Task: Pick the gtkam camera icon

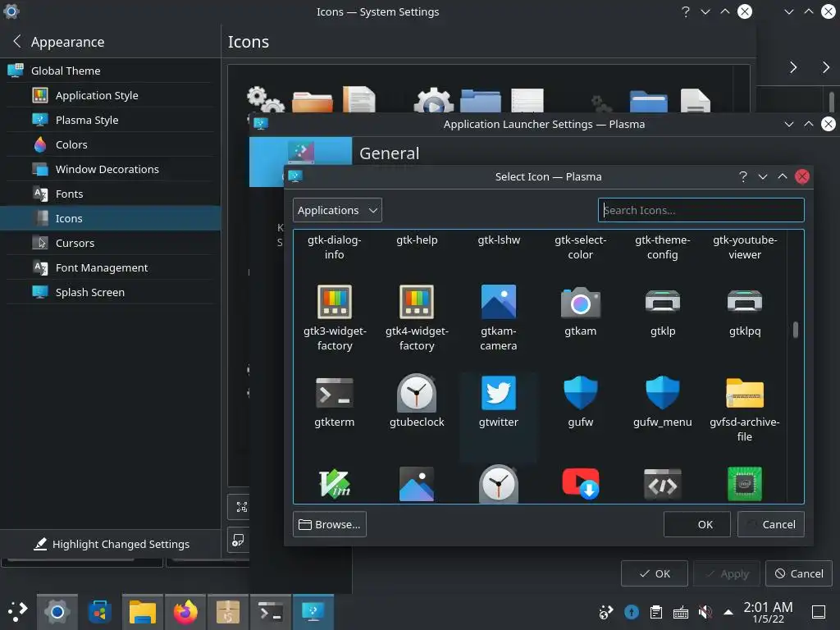Action: pyautogui.click(x=580, y=311)
